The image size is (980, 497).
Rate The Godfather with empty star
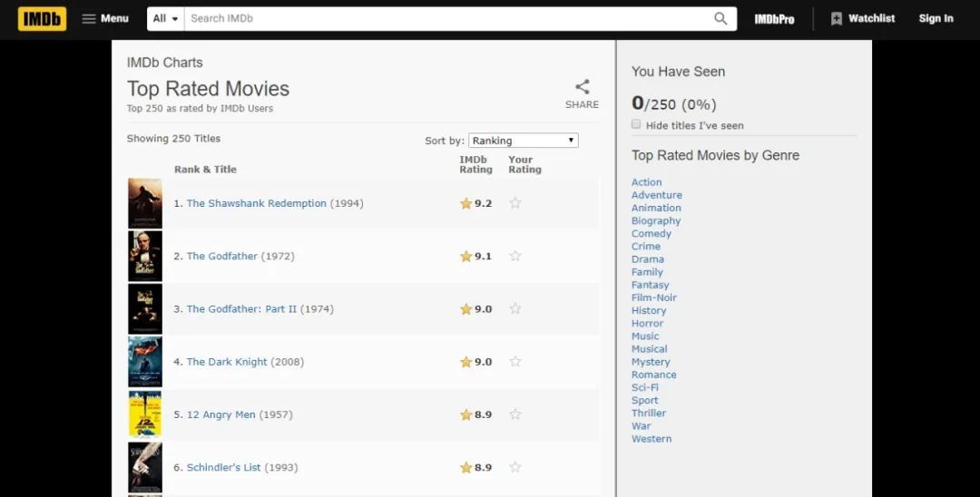tap(515, 256)
